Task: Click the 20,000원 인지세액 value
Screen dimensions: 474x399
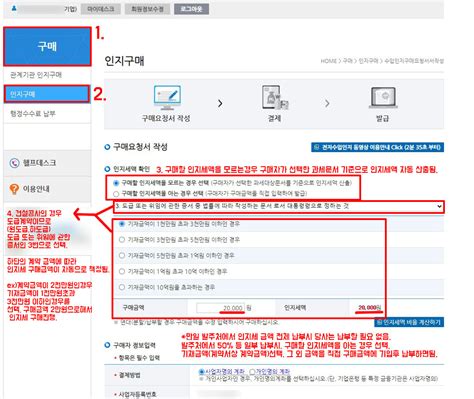Action: click(x=370, y=308)
